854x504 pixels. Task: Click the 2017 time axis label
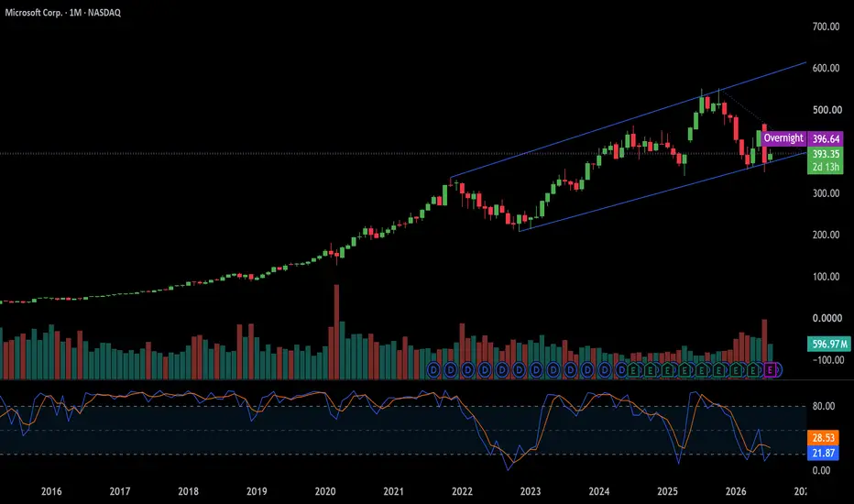coord(120,491)
